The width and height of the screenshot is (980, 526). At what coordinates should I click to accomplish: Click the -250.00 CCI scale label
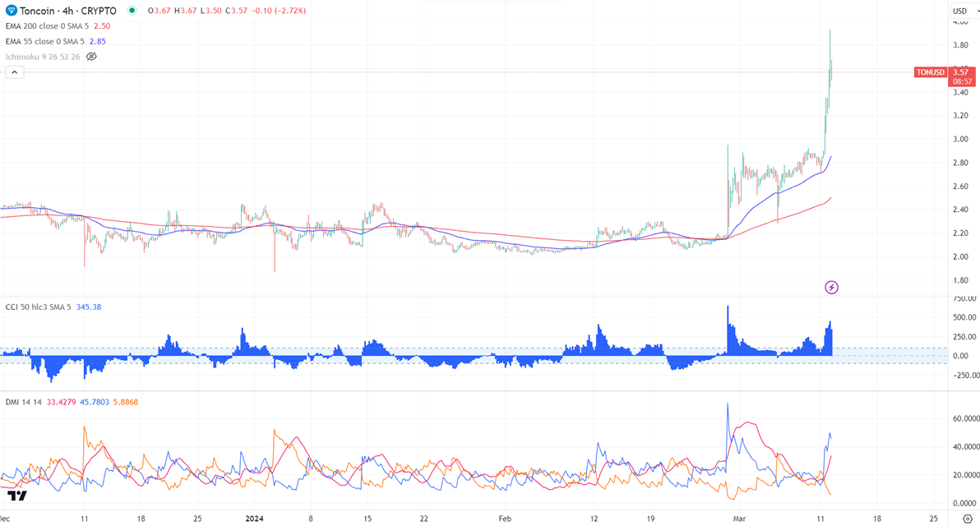[x=964, y=376]
